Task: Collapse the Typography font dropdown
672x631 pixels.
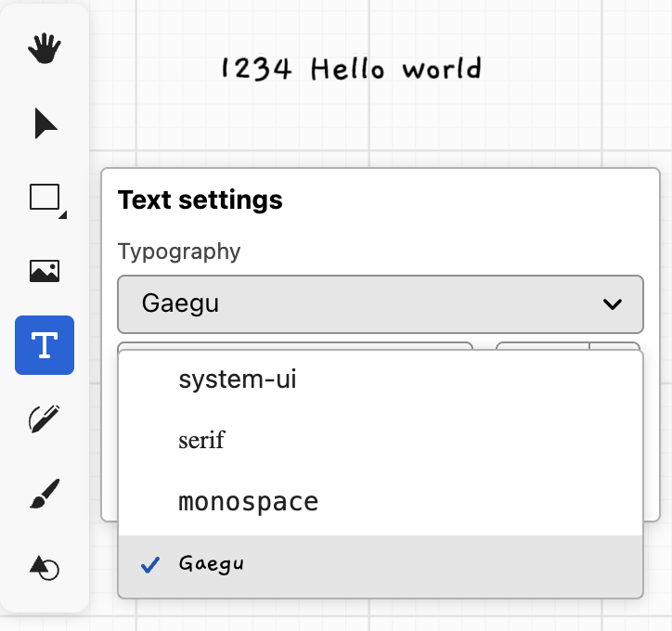Action: [380, 303]
